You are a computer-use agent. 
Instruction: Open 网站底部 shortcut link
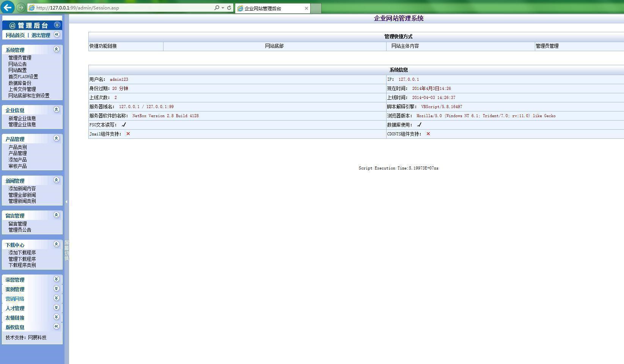(274, 46)
